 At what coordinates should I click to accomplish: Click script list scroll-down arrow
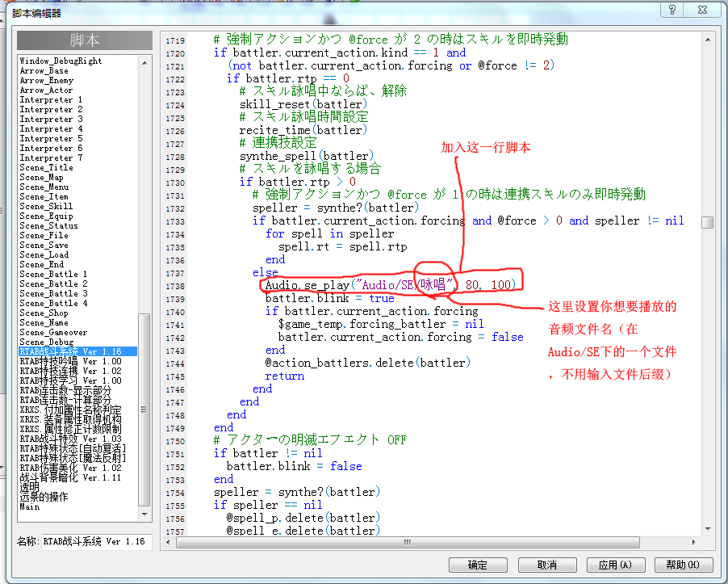click(144, 515)
